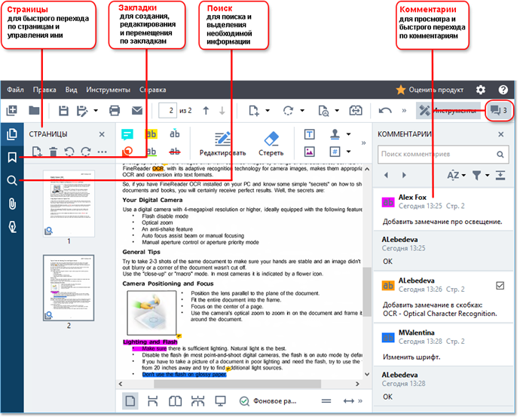The width and height of the screenshot is (520, 420).
Task: Toggle comments panel button showing 3
Action: pos(498,111)
